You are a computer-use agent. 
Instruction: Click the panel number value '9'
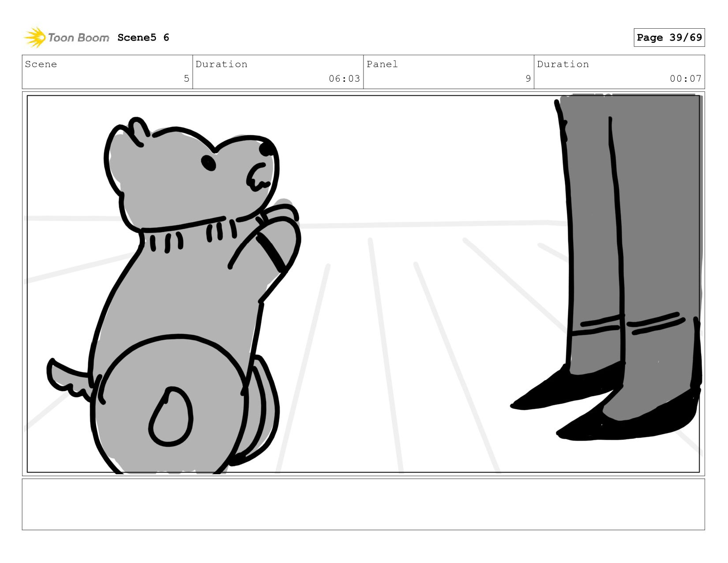(528, 79)
